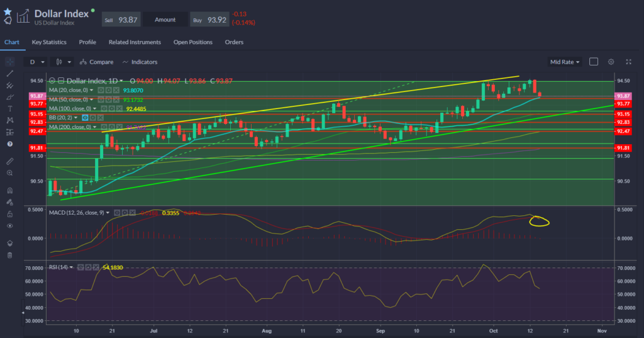Remove drawings with the trash icon
644x338 pixels.
(x=10, y=255)
